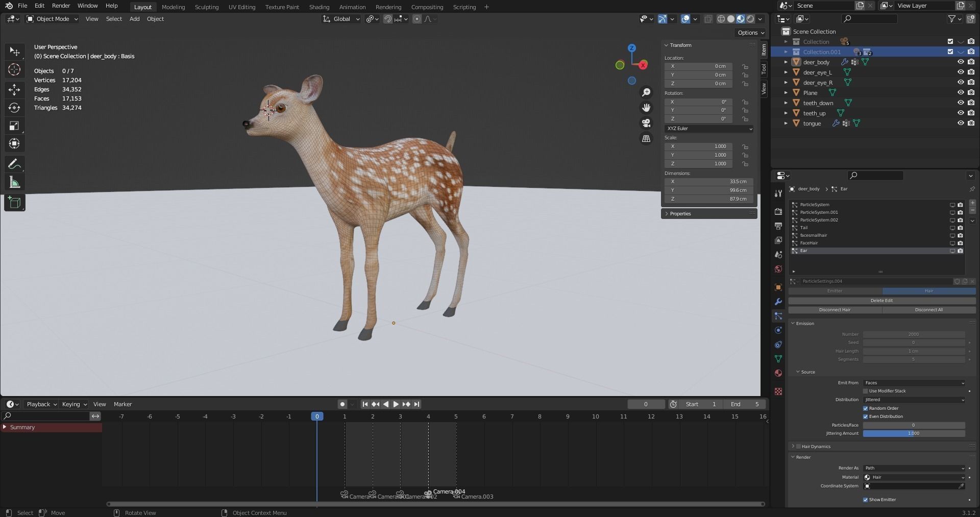This screenshot has width=980, height=517.
Task: Hide tongue object via eye icon
Action: coord(960,123)
